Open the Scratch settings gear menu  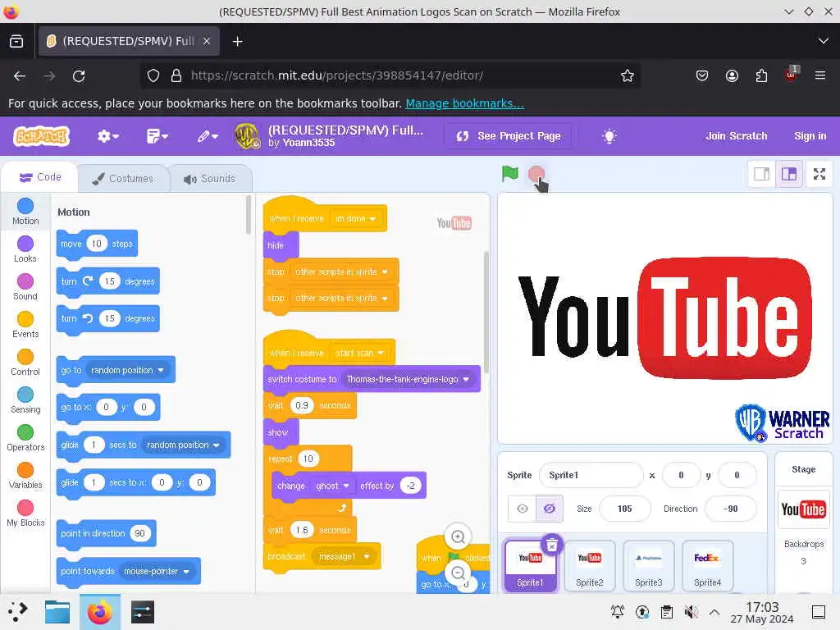tap(107, 137)
